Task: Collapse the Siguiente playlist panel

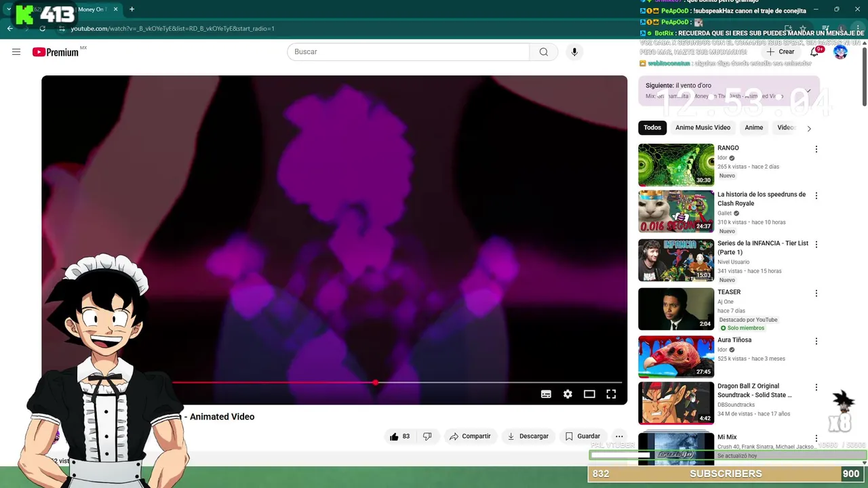Action: tap(808, 90)
